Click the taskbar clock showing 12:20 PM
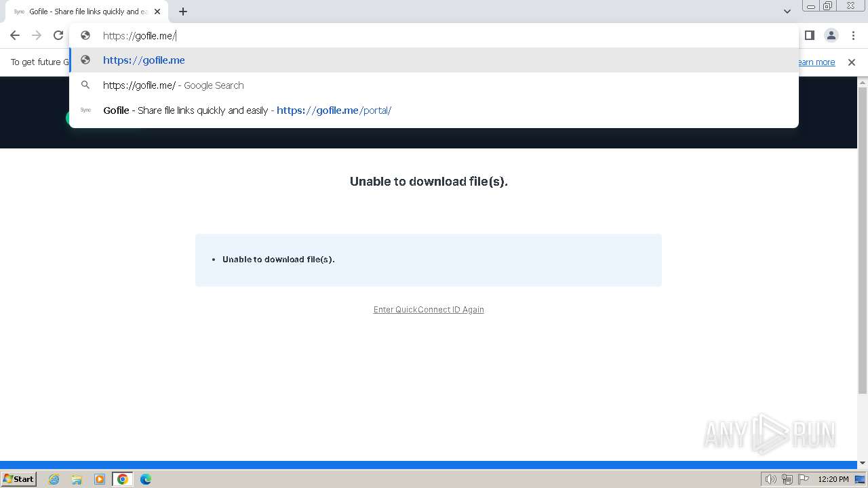The height and width of the screenshot is (488, 868). [833, 479]
